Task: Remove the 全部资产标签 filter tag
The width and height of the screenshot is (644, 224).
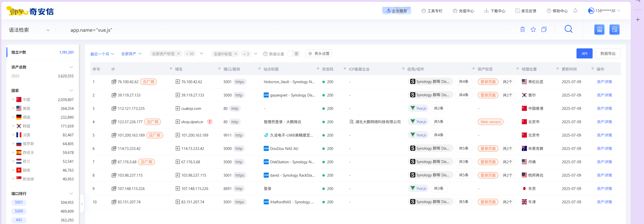Action: coord(179,53)
